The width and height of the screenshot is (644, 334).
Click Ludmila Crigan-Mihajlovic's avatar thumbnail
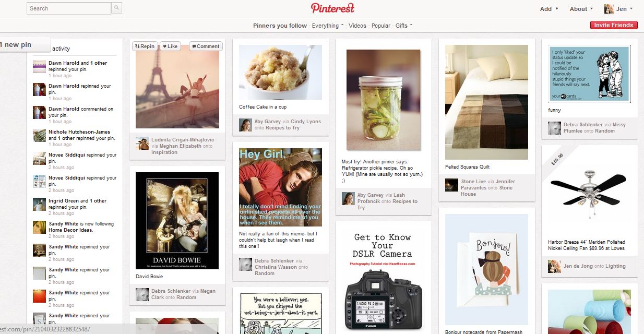(142, 144)
